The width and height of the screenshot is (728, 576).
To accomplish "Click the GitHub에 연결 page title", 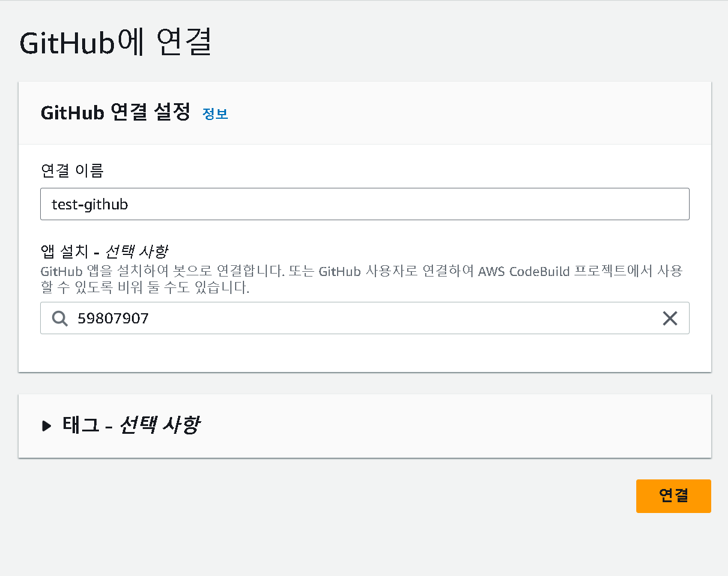I will click(116, 43).
